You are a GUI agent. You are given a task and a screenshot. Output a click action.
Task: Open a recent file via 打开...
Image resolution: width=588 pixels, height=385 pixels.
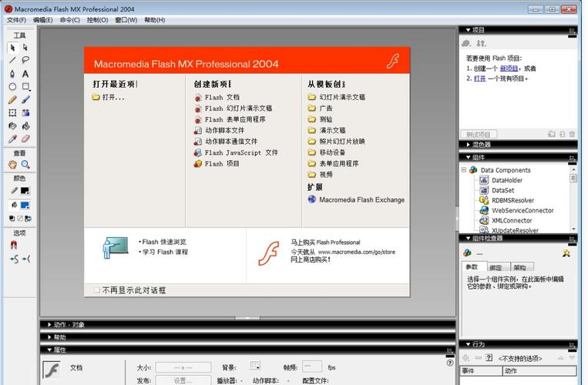[x=109, y=97]
